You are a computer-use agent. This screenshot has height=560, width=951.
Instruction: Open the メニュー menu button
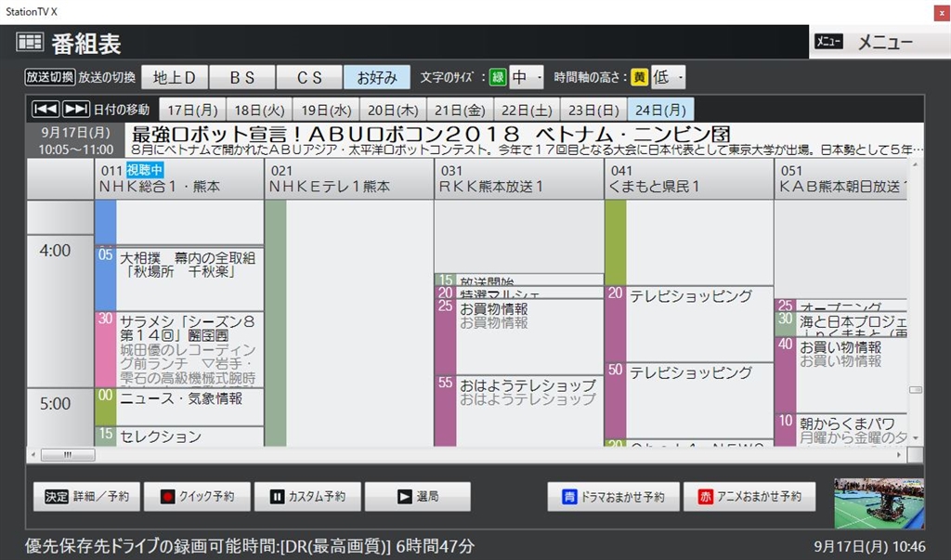coord(880,42)
